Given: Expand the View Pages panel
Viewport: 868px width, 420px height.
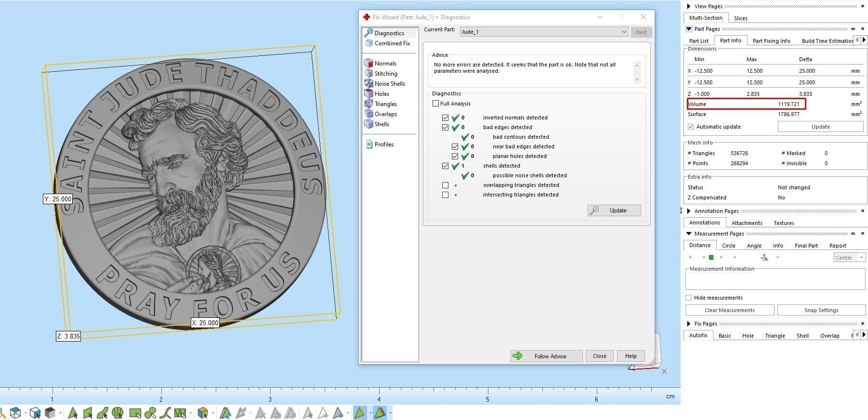Looking at the screenshot, I should click(689, 6).
